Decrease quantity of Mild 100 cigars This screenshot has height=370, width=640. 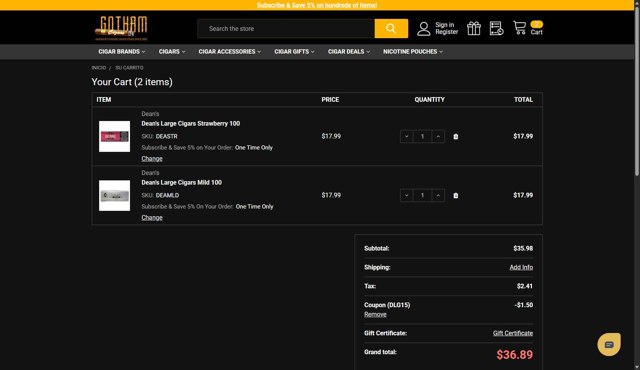point(407,195)
